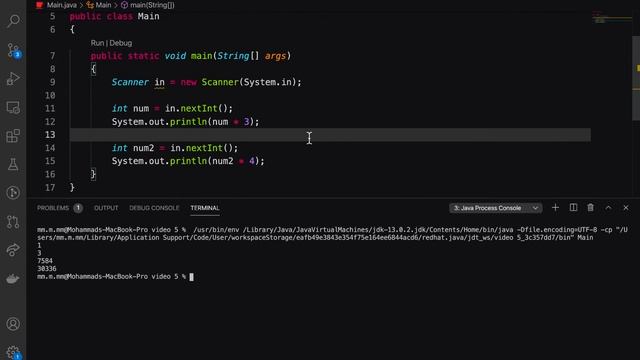Open the Java Process Console terminal dropdown
This screenshot has width=640, height=360.
tap(496, 208)
